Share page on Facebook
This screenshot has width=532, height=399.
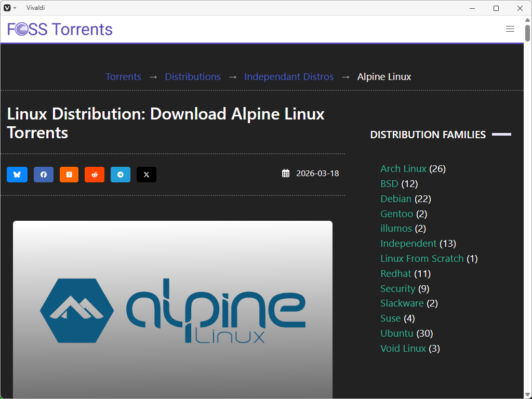[44, 175]
